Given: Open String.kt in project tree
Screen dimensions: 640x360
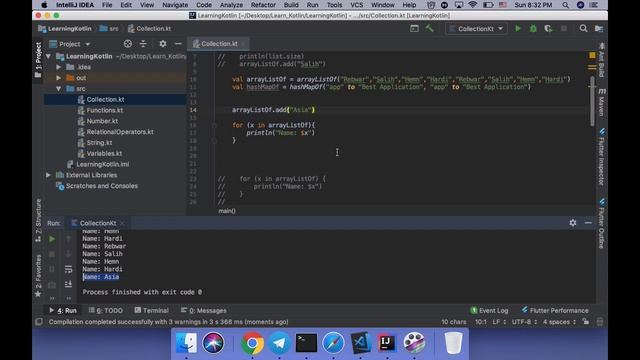Looking at the screenshot, I should point(99,142).
